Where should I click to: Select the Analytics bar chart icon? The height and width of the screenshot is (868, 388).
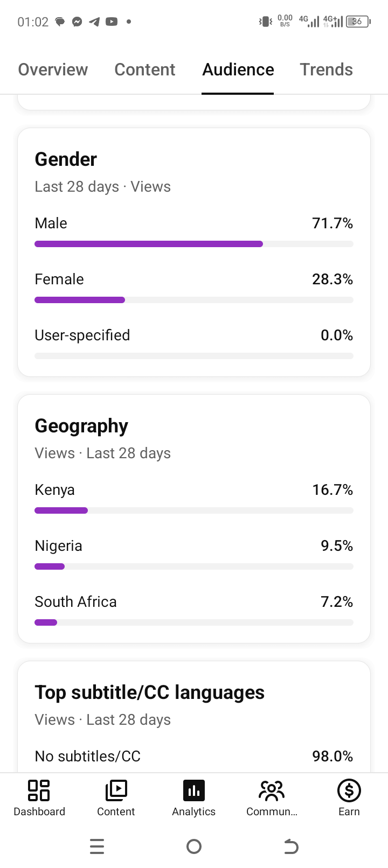coord(194,790)
